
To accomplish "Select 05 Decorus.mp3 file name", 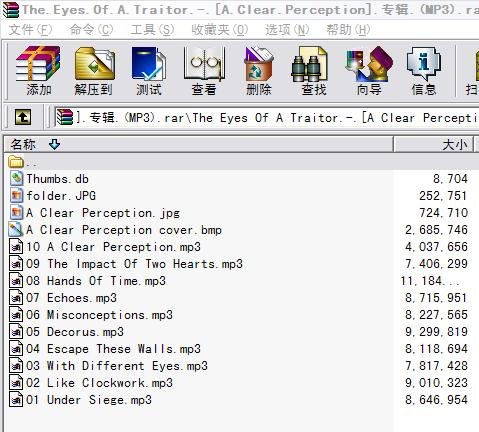I will 75,332.
